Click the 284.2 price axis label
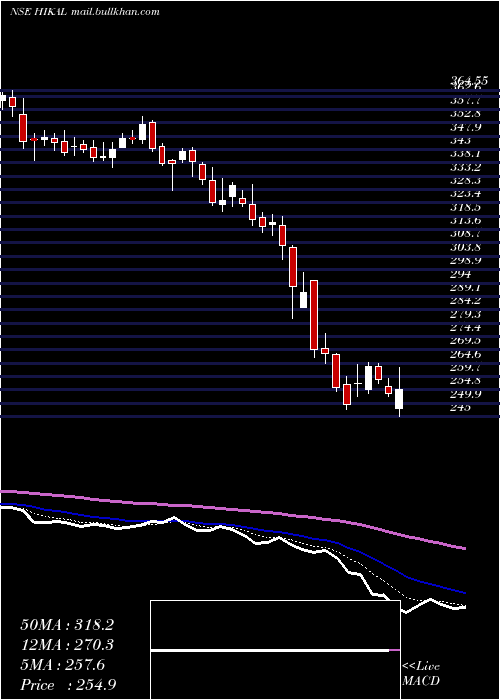The height and width of the screenshot is (700, 500). point(465,301)
